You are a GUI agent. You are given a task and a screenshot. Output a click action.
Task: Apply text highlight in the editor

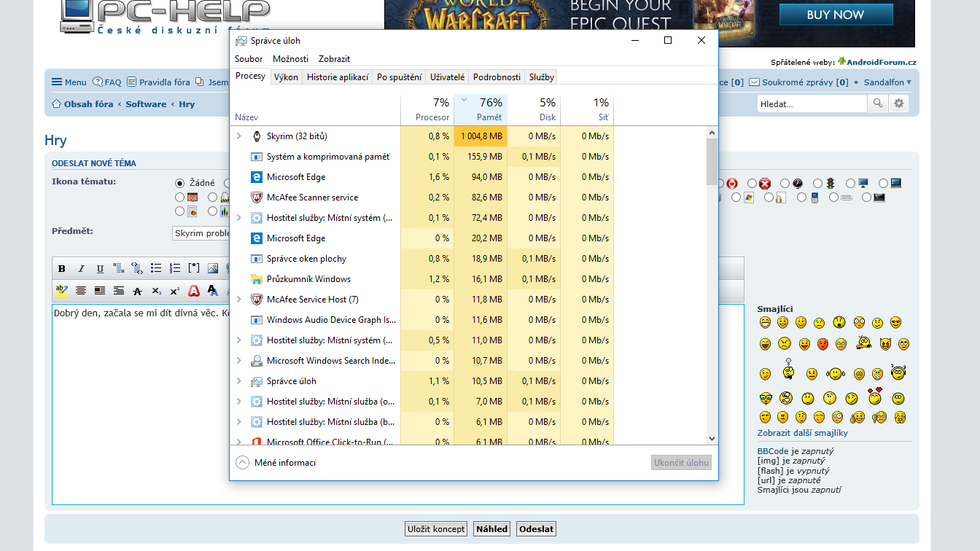click(62, 291)
